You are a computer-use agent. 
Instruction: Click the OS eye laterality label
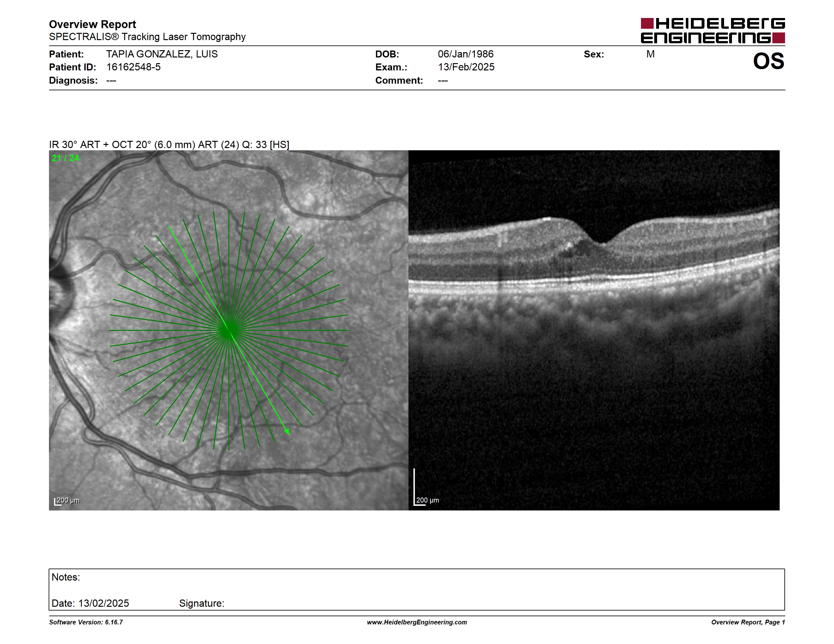tap(768, 61)
